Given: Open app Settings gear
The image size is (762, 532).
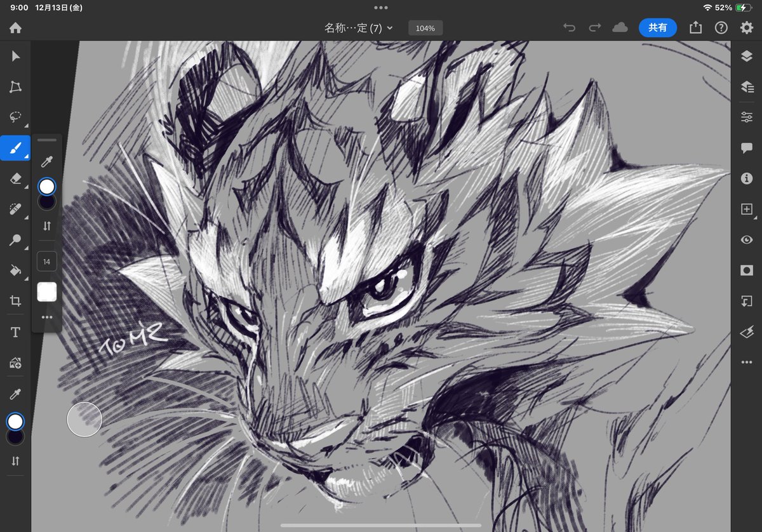Looking at the screenshot, I should click(747, 28).
